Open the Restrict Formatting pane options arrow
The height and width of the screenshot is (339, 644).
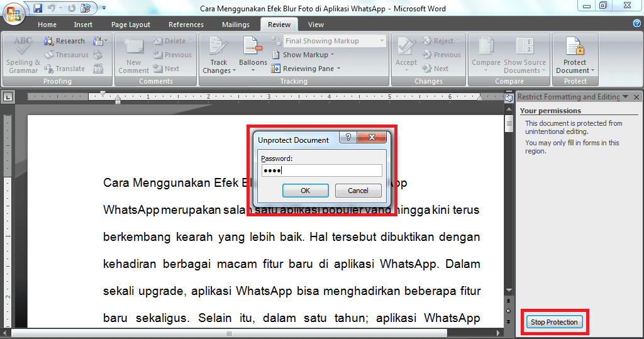tap(625, 97)
